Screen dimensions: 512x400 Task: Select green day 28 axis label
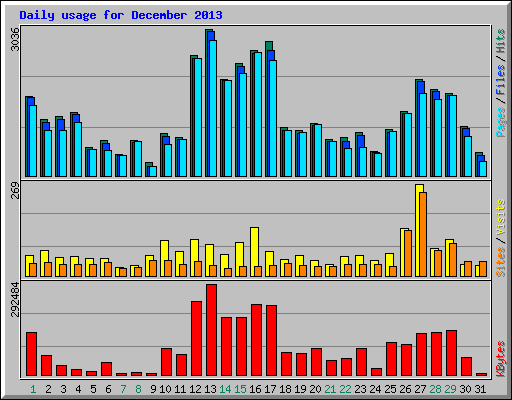click(x=435, y=389)
